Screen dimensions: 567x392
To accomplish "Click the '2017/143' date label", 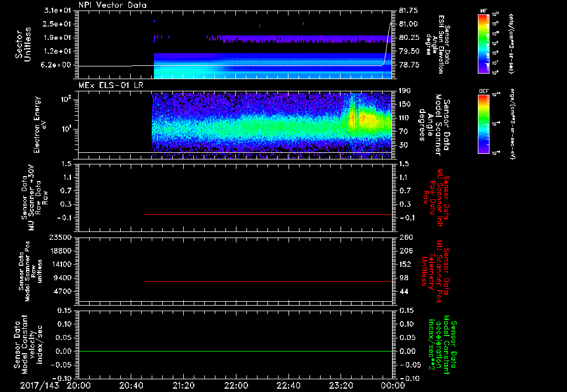I will 39,385.
